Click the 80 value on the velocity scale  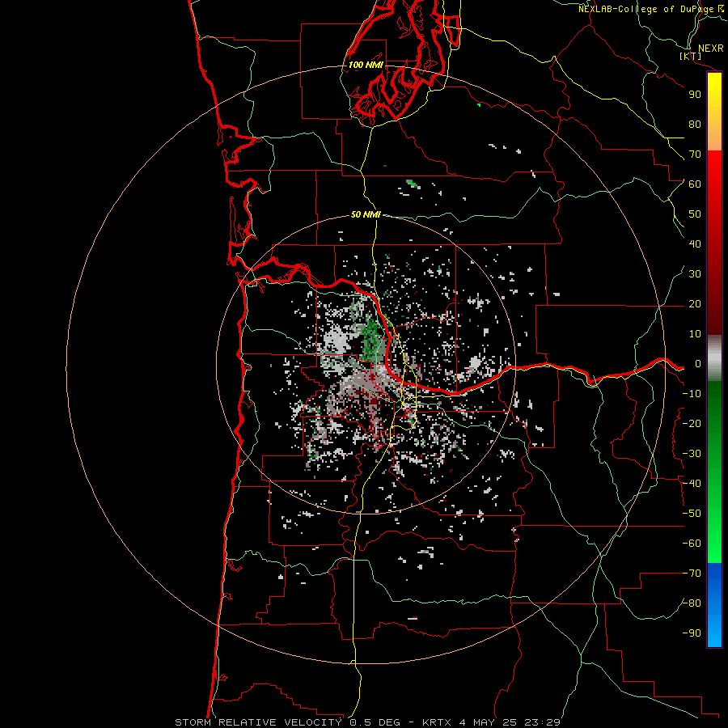pos(695,125)
